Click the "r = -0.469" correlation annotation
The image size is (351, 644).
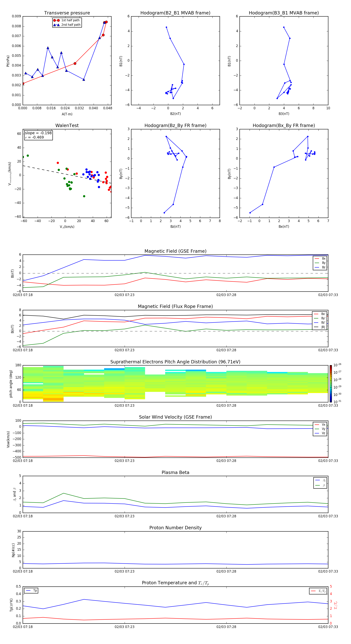[x=35, y=137]
